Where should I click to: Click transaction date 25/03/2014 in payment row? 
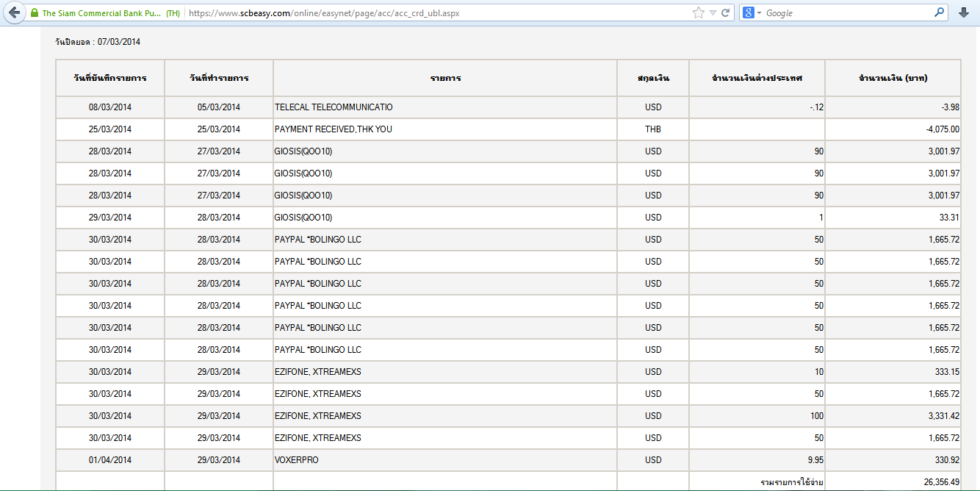coord(219,129)
